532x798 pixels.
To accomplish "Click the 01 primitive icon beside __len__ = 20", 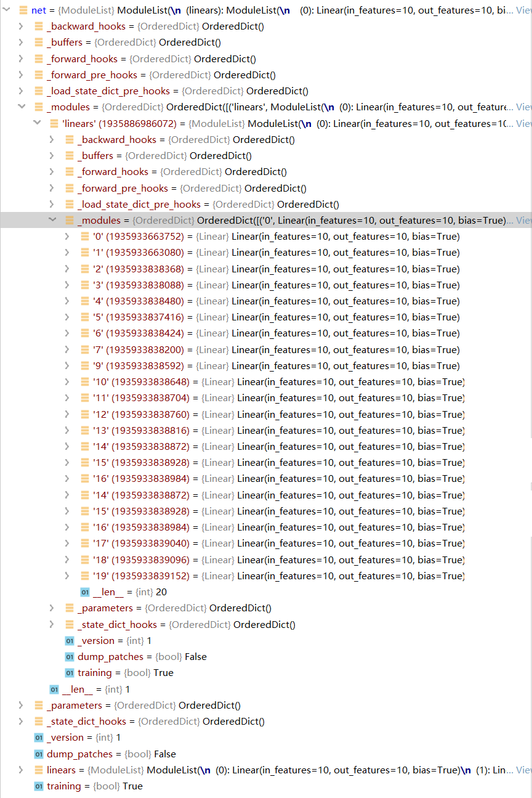I will [x=85, y=592].
